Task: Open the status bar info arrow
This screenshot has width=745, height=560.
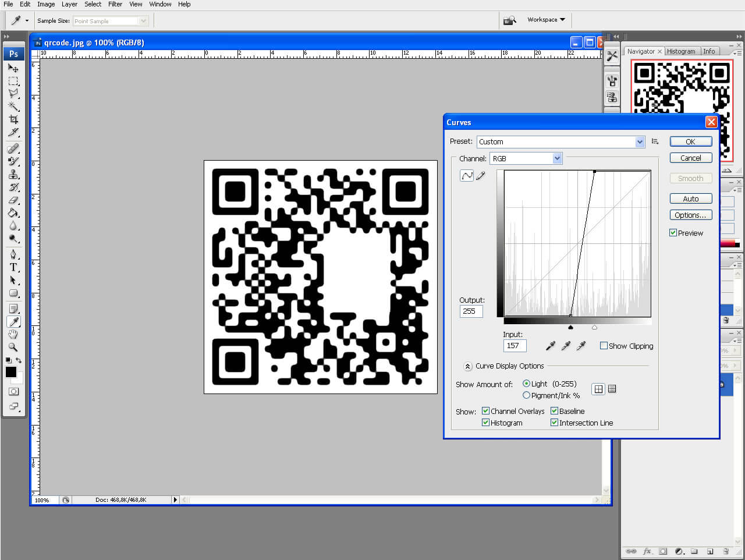Action: coord(175,499)
